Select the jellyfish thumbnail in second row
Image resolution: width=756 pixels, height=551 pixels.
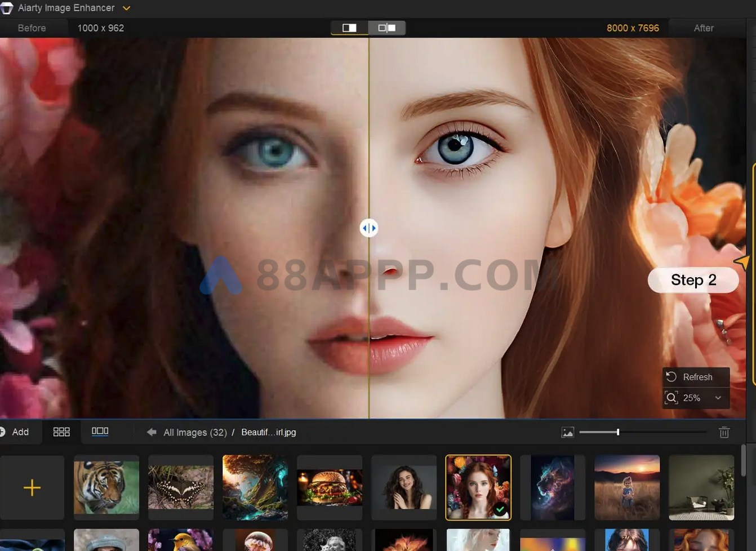pyautogui.click(x=255, y=540)
